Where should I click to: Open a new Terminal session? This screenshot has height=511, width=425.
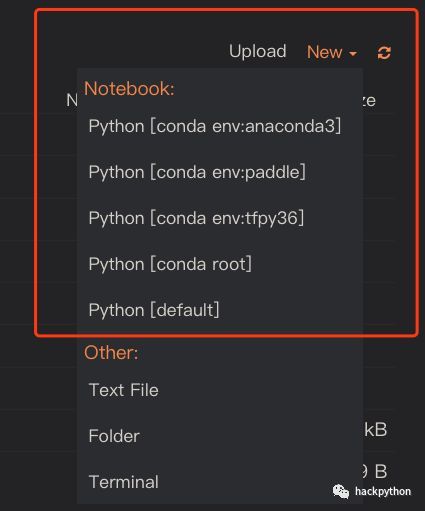(x=124, y=482)
